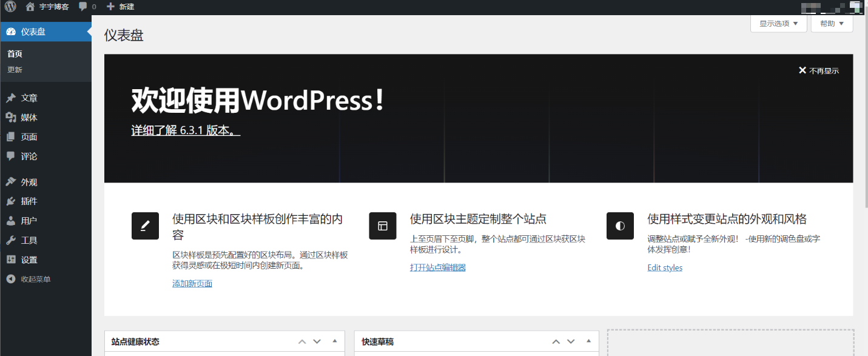Screen dimensions: 868x356
Task: Move the 站点健康状态 box down
Action: (x=317, y=341)
